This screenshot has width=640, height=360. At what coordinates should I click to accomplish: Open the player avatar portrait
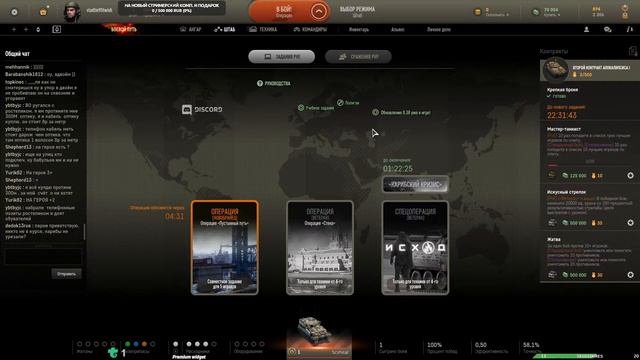(x=72, y=11)
